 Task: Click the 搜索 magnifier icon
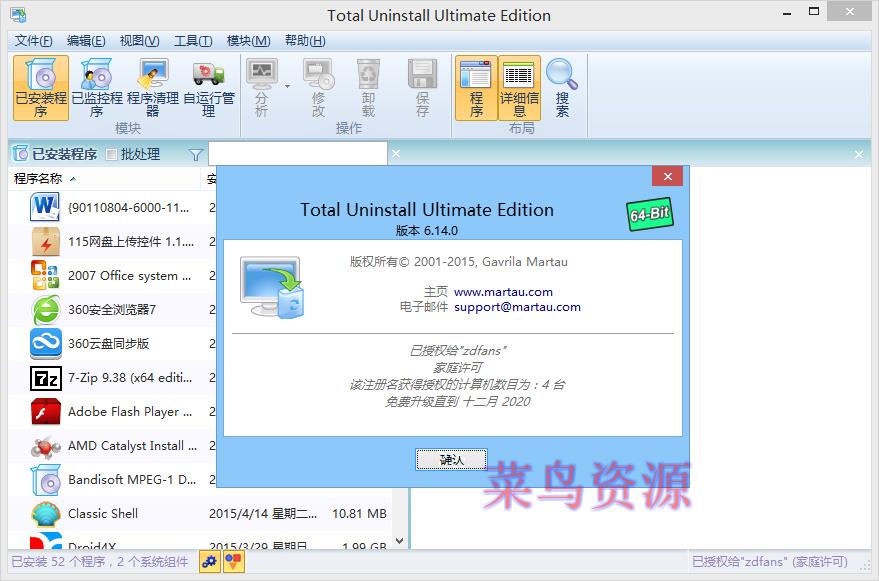coord(562,88)
